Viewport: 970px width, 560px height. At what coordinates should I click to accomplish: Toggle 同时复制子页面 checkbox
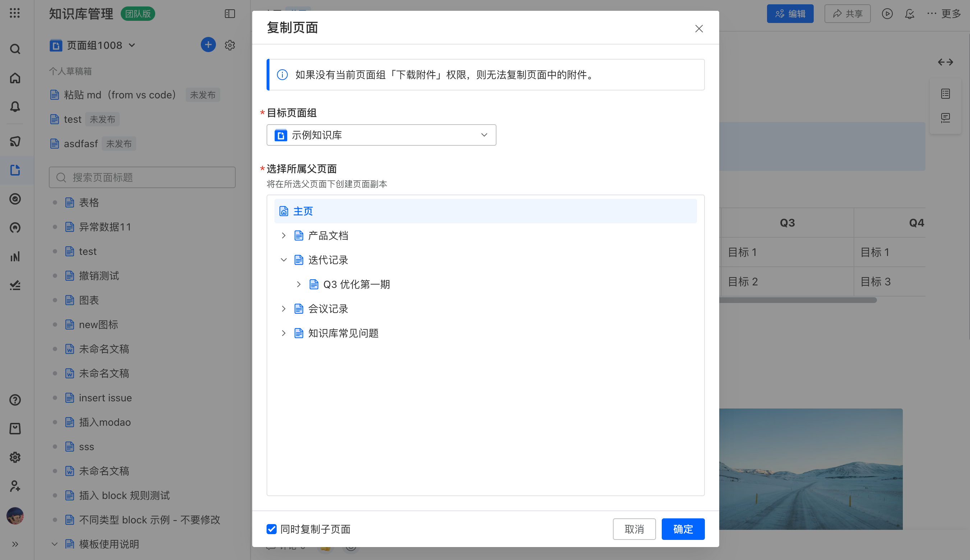[x=271, y=529]
